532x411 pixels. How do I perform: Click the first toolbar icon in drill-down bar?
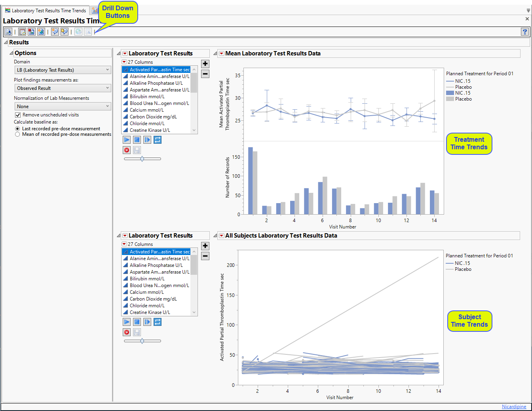point(8,32)
